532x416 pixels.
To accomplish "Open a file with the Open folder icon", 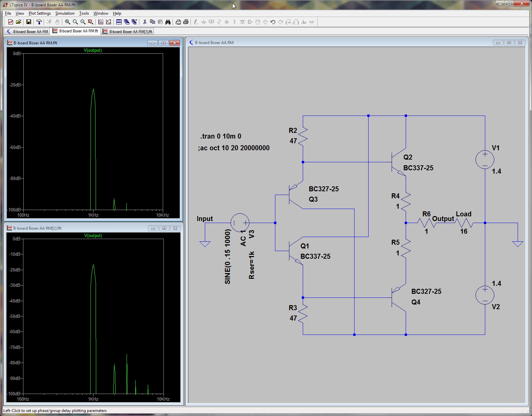I will [x=18, y=22].
